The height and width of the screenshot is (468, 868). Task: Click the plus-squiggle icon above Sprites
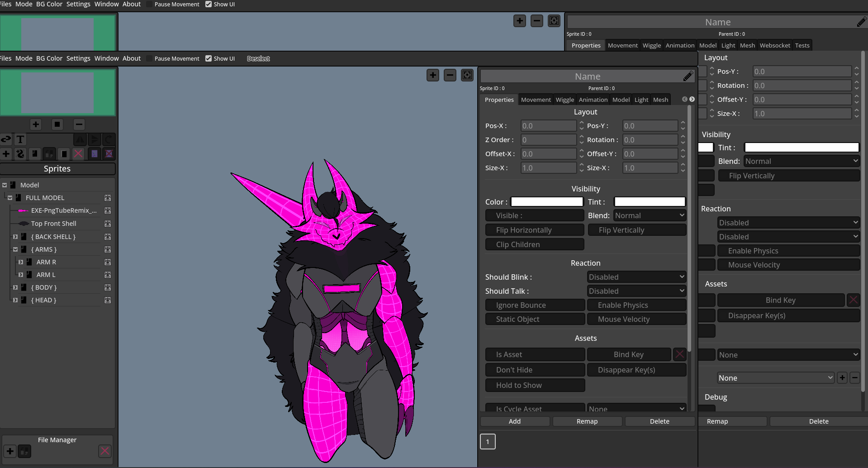(x=20, y=154)
